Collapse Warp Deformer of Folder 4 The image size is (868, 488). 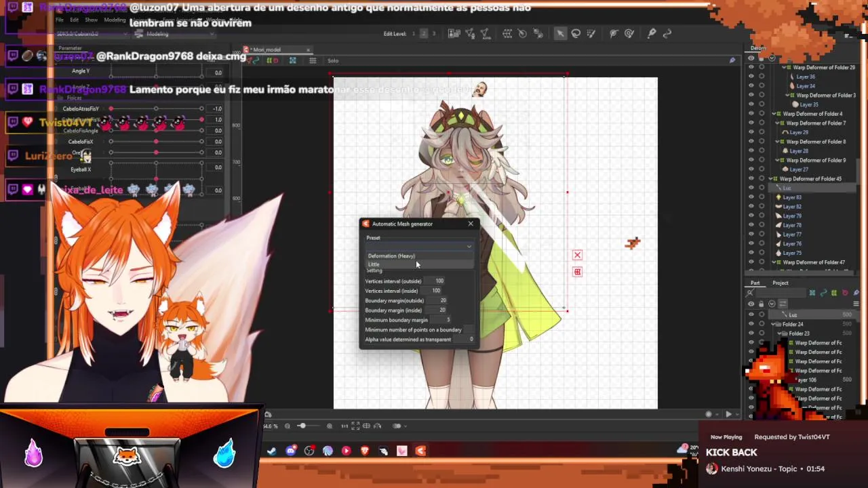click(x=774, y=114)
